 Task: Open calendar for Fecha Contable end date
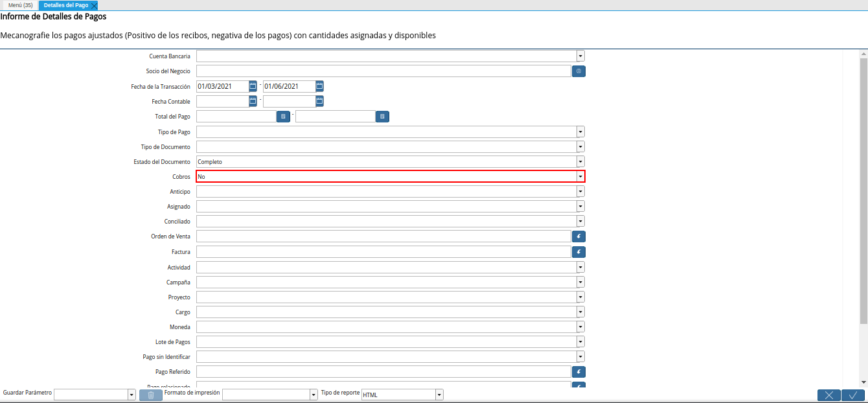319,101
